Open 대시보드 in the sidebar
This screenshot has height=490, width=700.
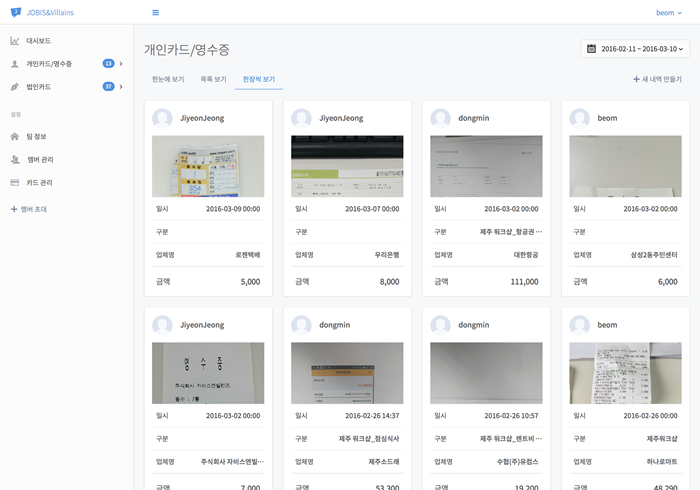pos(38,41)
